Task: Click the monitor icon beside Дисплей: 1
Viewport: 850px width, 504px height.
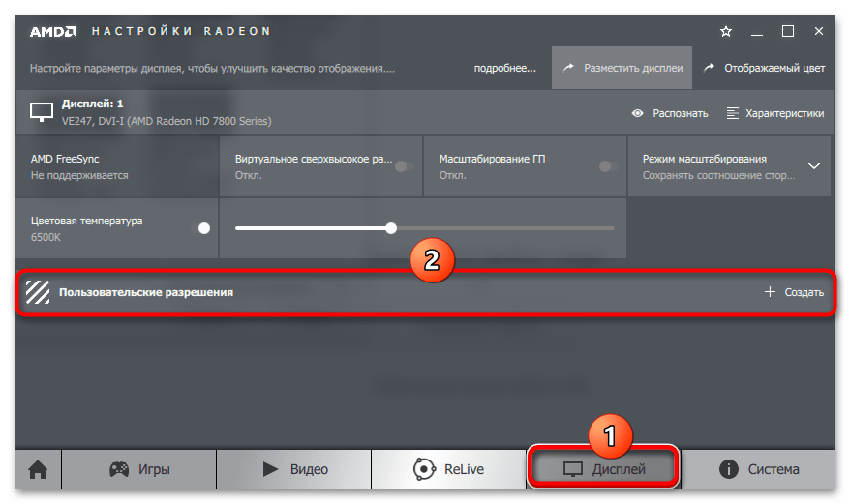Action: click(x=41, y=112)
